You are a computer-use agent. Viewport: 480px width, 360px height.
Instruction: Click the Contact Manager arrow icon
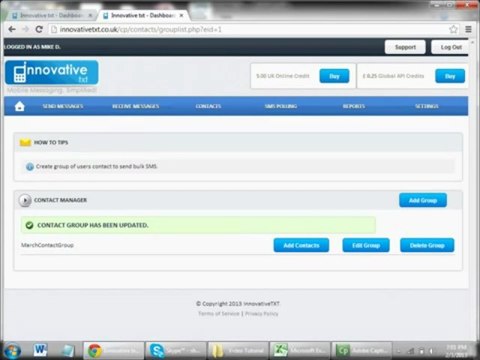[25, 200]
